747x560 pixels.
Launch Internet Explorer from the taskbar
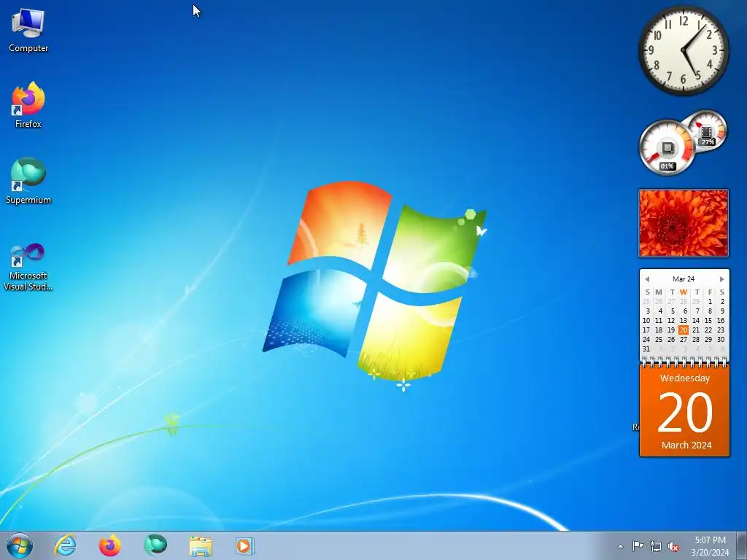[65, 545]
